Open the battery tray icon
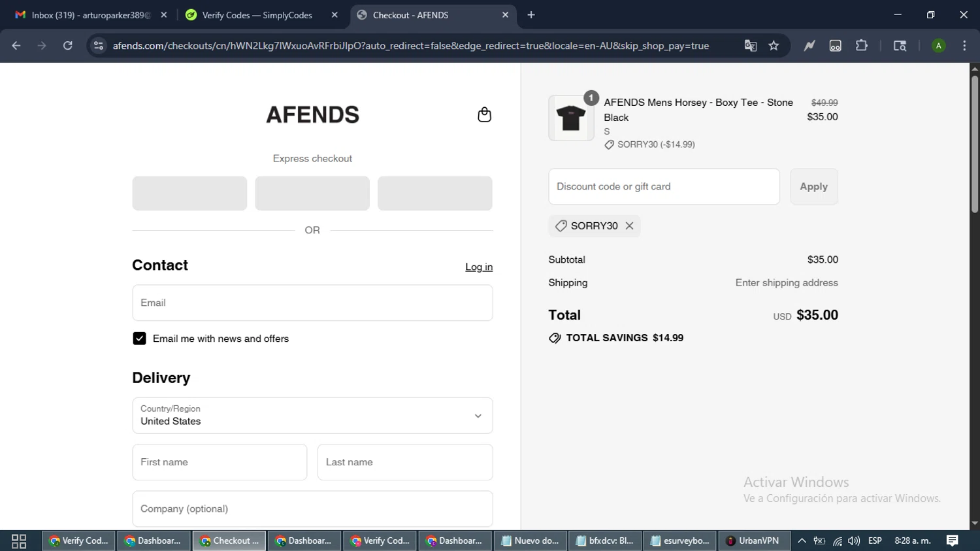This screenshot has height=551, width=980. pos(819,541)
